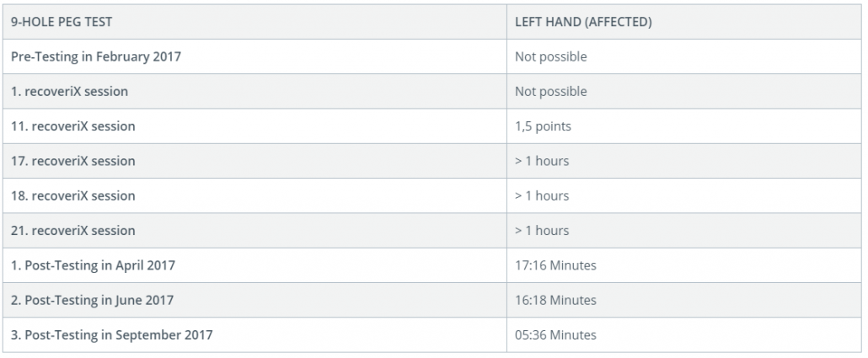Click "3. Post-Testing in September 2017" label
Image resolution: width=868 pixels, height=358 pixels.
(112, 334)
